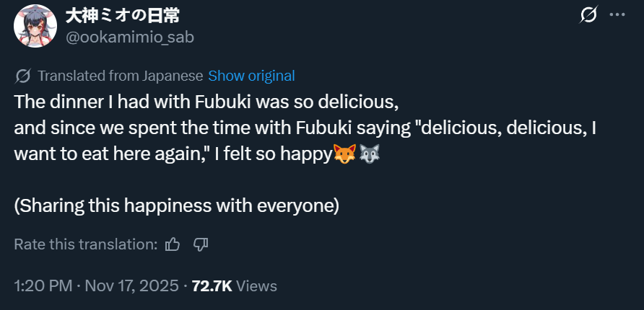This screenshot has width=644, height=310.
Task: Click the Grok icon beside Translated from Japanese
Action: pyautogui.click(x=22, y=76)
